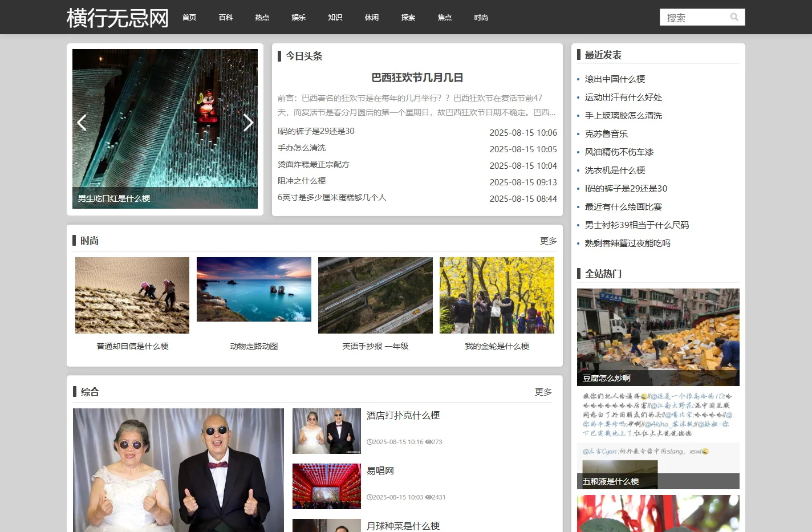812x532 pixels.
Task: Open article 6英寸是多少厘米蛋糕够几个人
Action: point(332,197)
